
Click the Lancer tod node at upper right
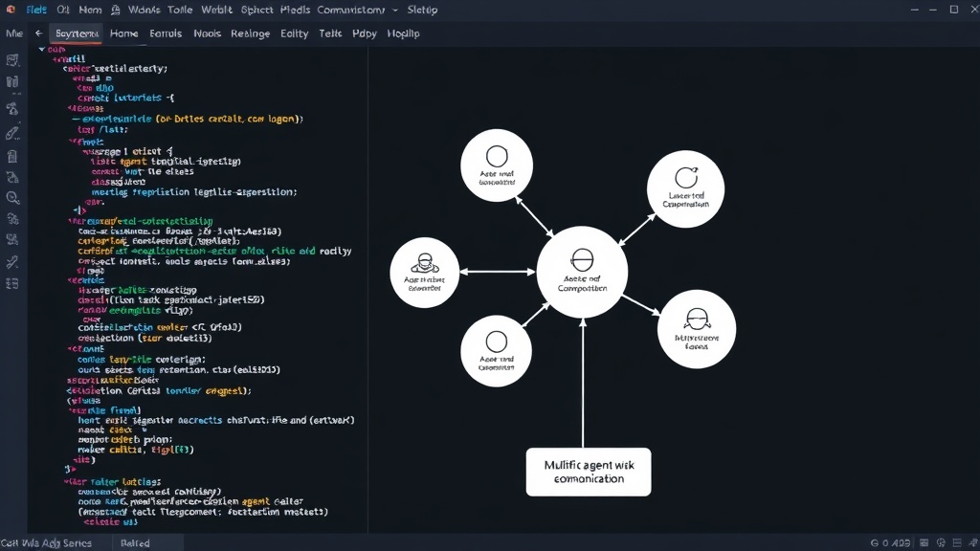pyautogui.click(x=685, y=188)
